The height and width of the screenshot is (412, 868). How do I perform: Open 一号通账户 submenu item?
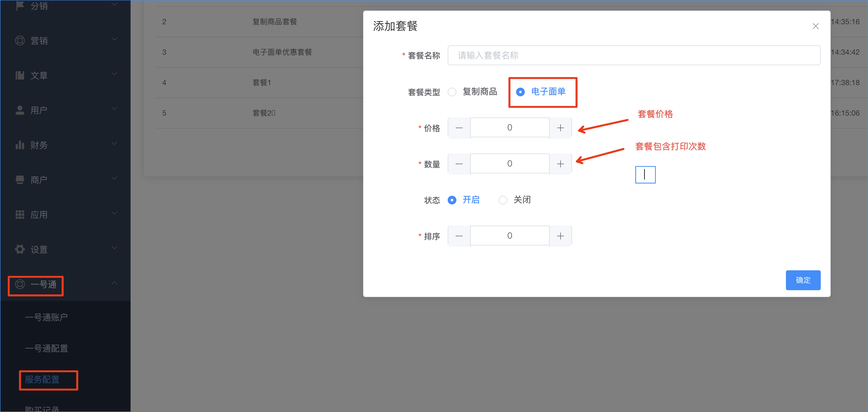click(x=47, y=317)
